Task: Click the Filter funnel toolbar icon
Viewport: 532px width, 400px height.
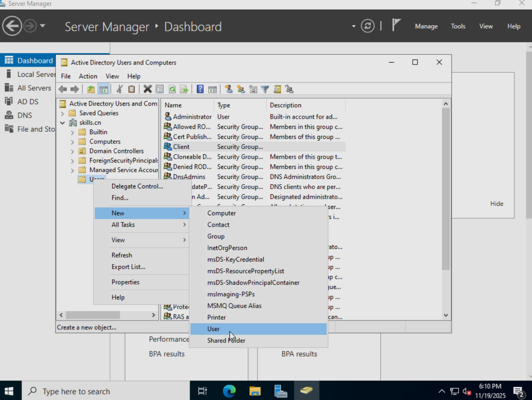Action: pyautogui.click(x=265, y=89)
